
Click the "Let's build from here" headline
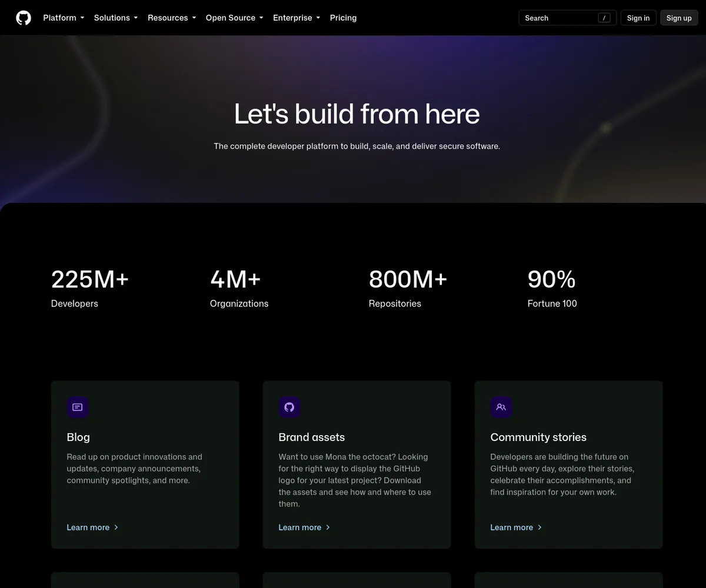click(x=357, y=114)
